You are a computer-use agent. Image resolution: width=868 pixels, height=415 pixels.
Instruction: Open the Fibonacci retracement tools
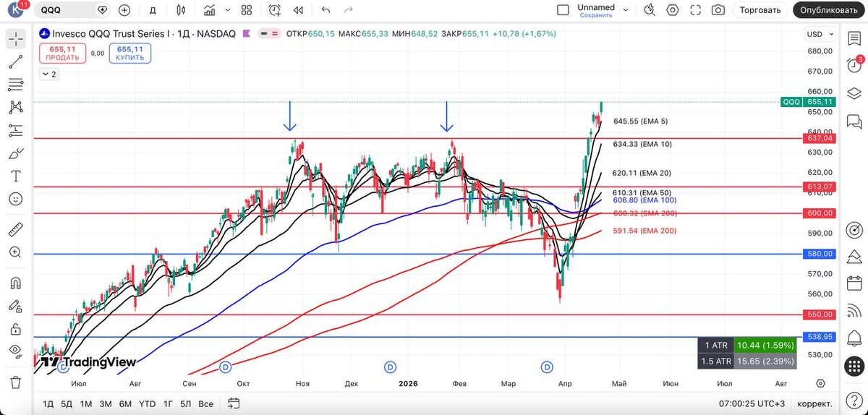[x=15, y=85]
